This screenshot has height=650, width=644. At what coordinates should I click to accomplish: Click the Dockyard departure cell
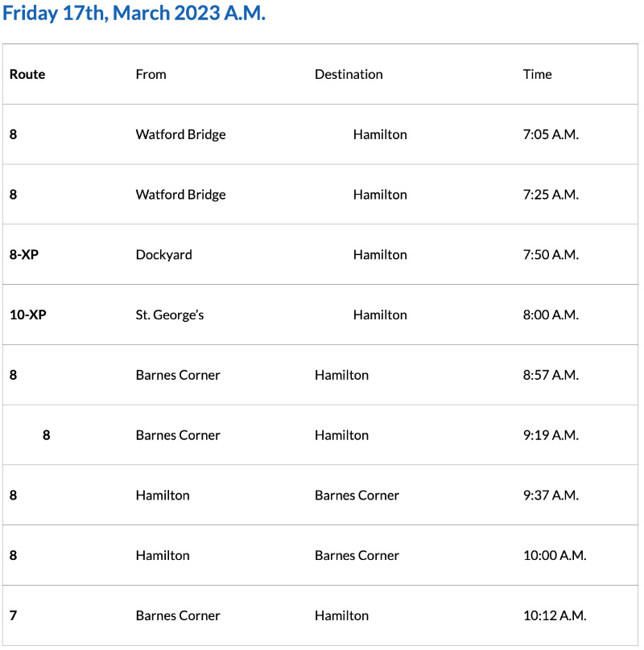(164, 254)
